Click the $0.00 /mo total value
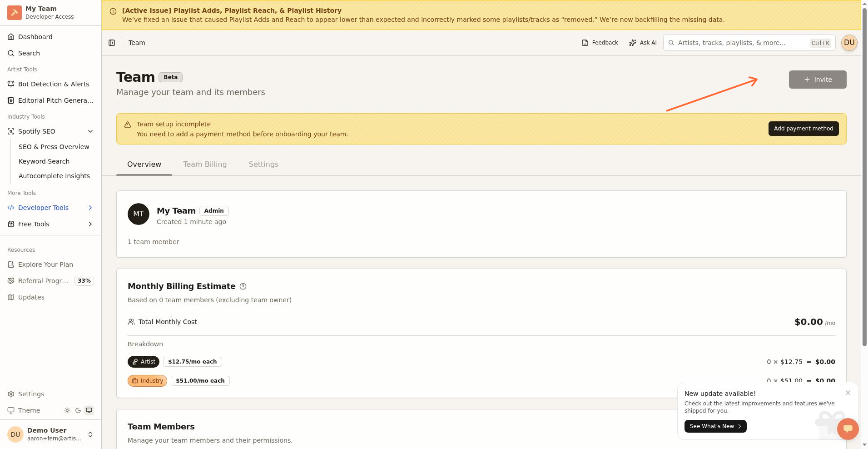 (815, 322)
